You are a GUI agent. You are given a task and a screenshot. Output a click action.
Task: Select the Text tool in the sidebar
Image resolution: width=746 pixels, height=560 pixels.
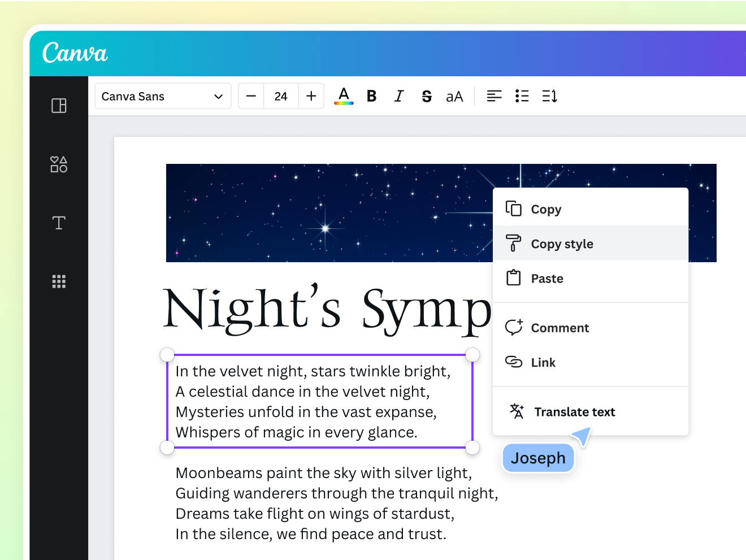tap(58, 223)
